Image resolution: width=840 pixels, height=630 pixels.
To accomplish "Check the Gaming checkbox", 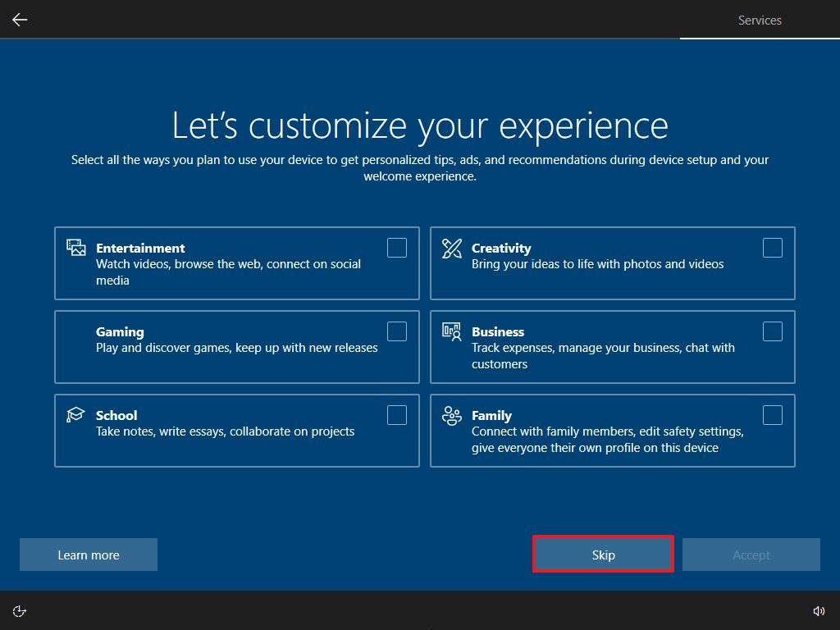I will tap(396, 331).
